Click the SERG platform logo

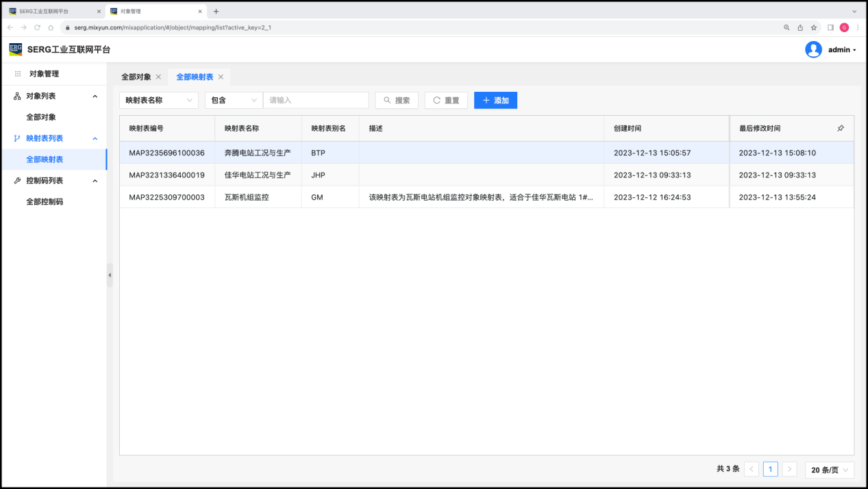[15, 49]
